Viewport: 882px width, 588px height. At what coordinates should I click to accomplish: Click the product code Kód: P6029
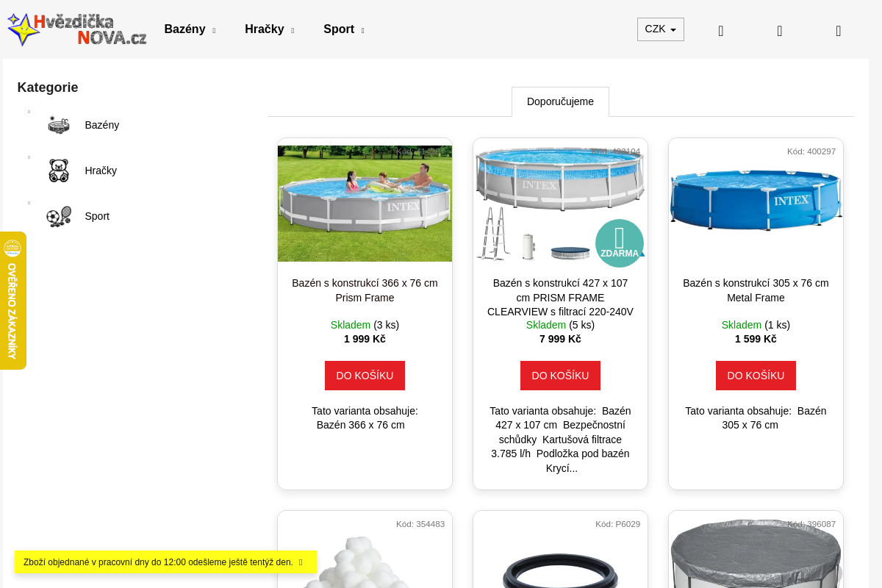[x=617, y=524]
